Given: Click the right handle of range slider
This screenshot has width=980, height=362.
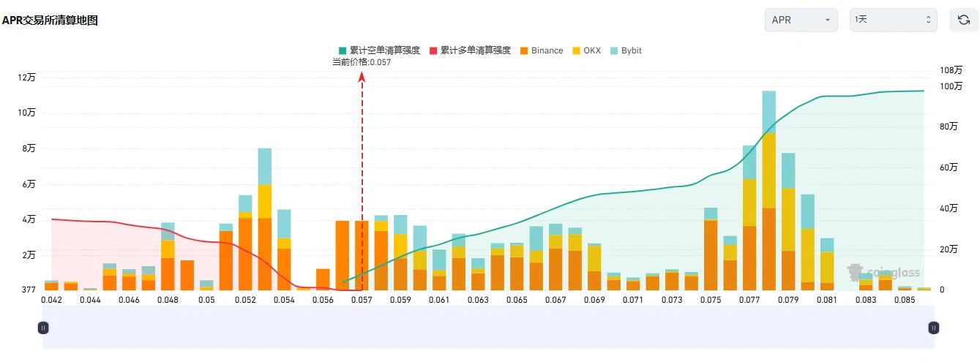Looking at the screenshot, I should tap(933, 328).
